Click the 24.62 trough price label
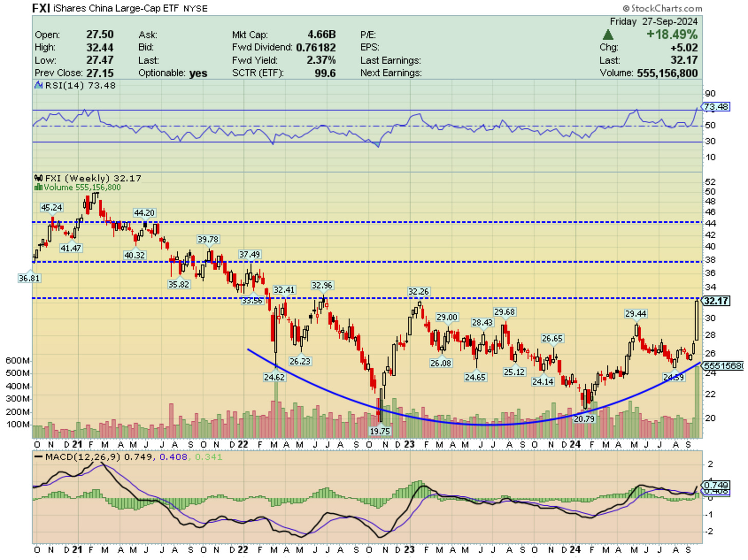This screenshot has height=560, width=748. pyautogui.click(x=274, y=377)
